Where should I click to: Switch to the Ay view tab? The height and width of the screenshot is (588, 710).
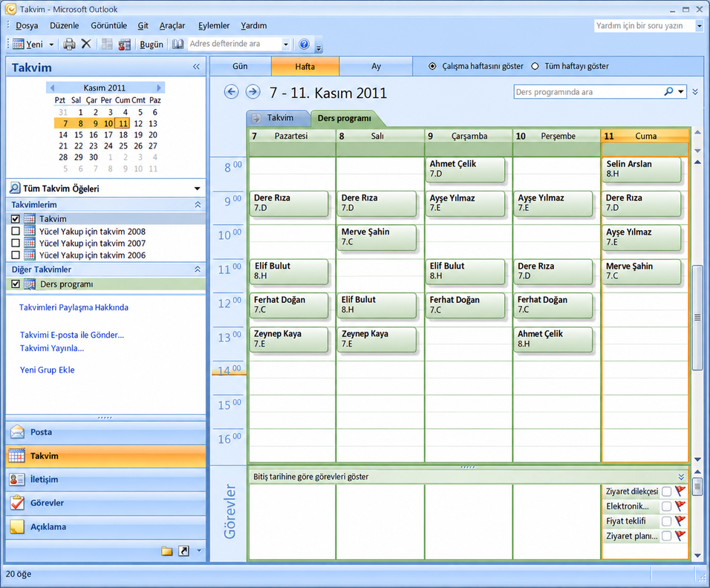(x=376, y=66)
